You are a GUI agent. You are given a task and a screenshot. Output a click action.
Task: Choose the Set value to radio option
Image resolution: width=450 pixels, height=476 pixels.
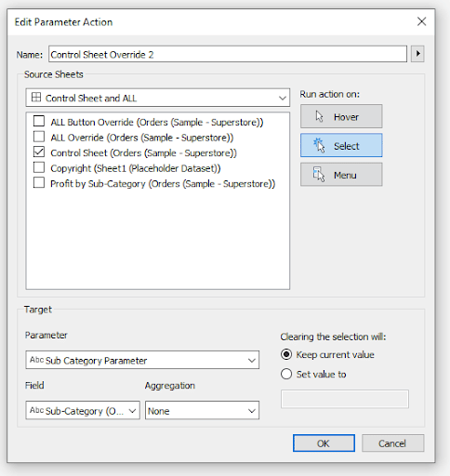[286, 374]
